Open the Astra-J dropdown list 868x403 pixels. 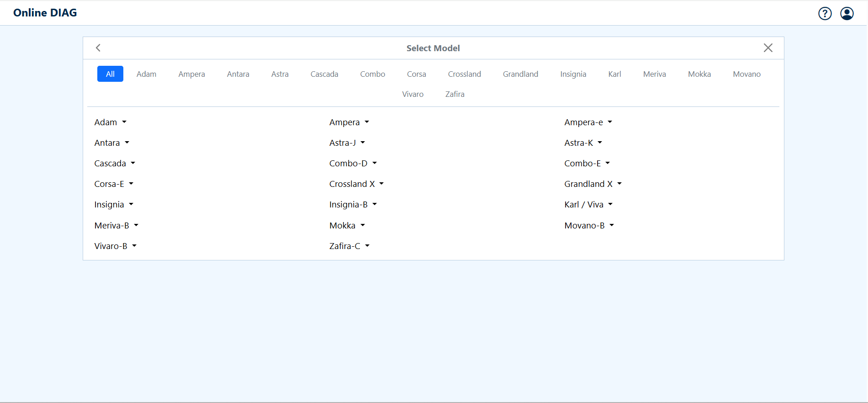point(347,143)
